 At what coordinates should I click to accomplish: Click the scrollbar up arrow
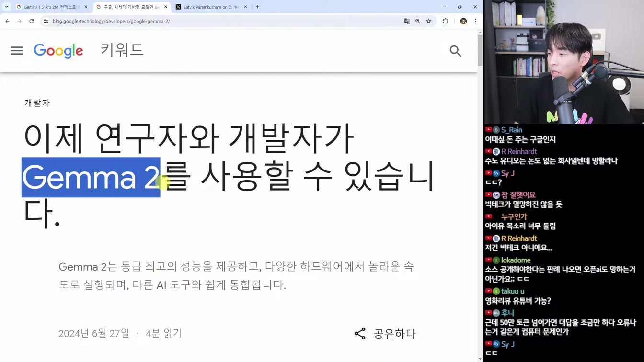coord(480,32)
